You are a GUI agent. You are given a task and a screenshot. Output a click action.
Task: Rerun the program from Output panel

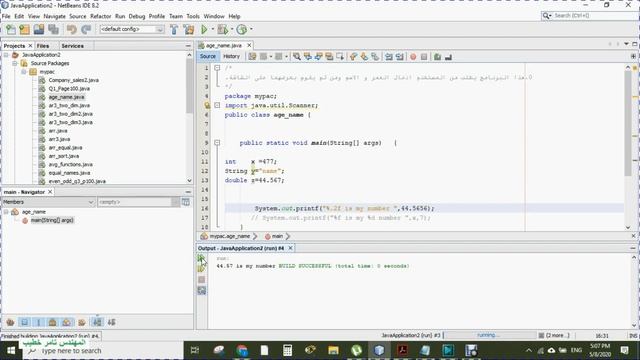coord(201,258)
